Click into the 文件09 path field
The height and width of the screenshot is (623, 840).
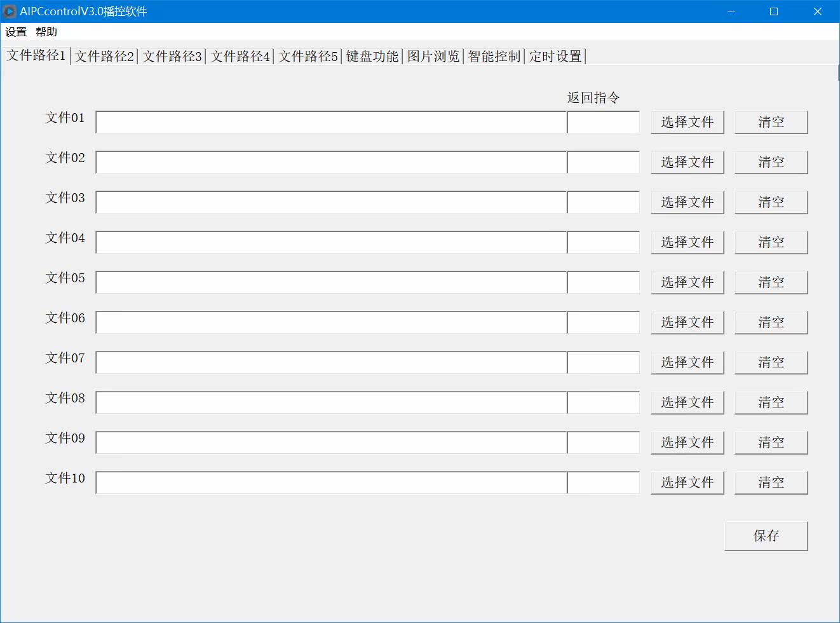click(x=331, y=442)
